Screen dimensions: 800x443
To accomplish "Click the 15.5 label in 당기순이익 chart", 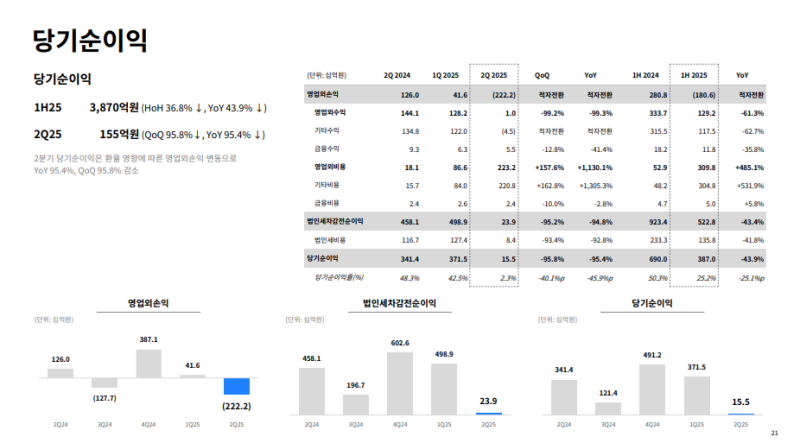I will tap(741, 401).
